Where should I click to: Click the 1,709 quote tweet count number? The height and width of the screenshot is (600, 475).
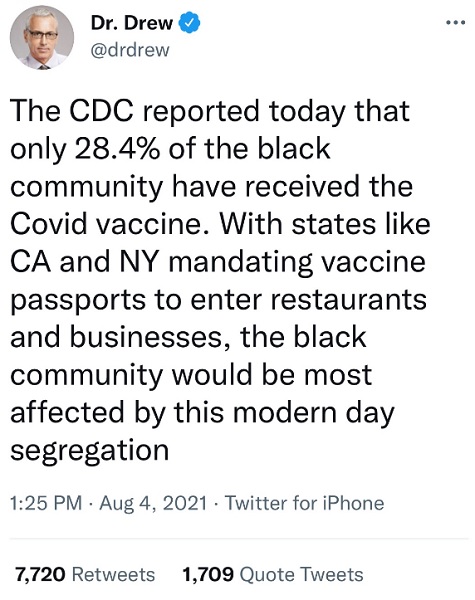[208, 574]
